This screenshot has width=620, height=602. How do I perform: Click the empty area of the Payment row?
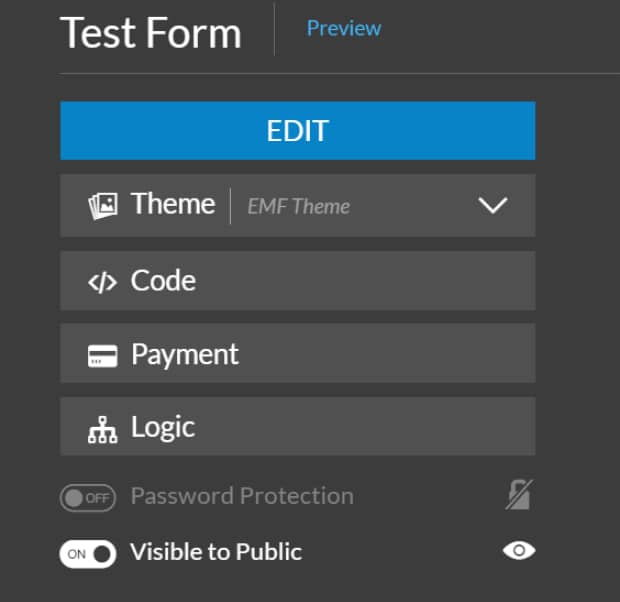tap(388, 353)
